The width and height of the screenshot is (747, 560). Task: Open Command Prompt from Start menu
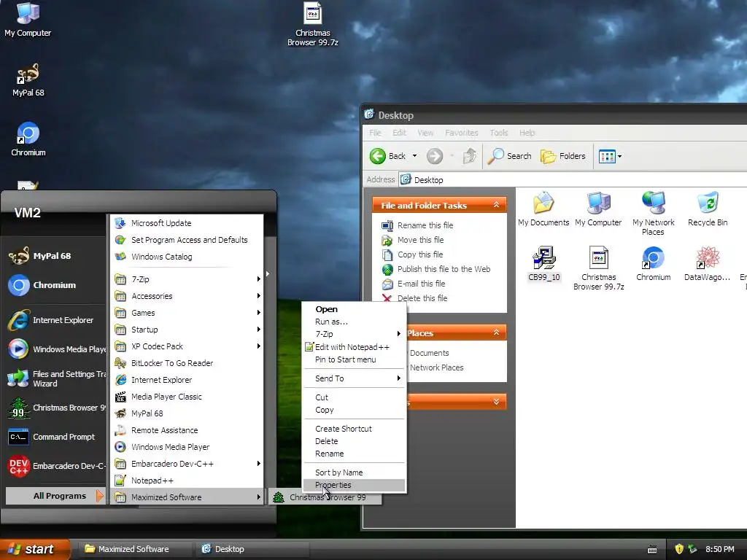[55, 437]
